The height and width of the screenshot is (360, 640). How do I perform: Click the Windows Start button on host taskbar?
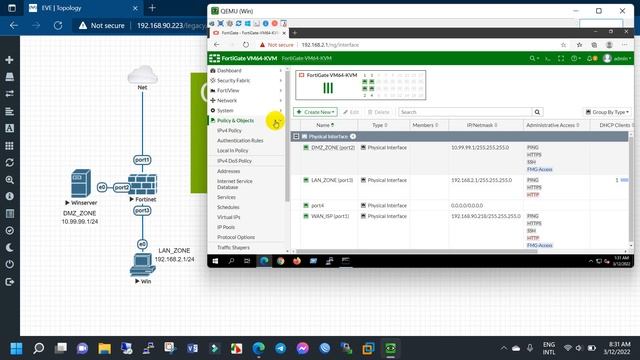pyautogui.click(x=16, y=348)
